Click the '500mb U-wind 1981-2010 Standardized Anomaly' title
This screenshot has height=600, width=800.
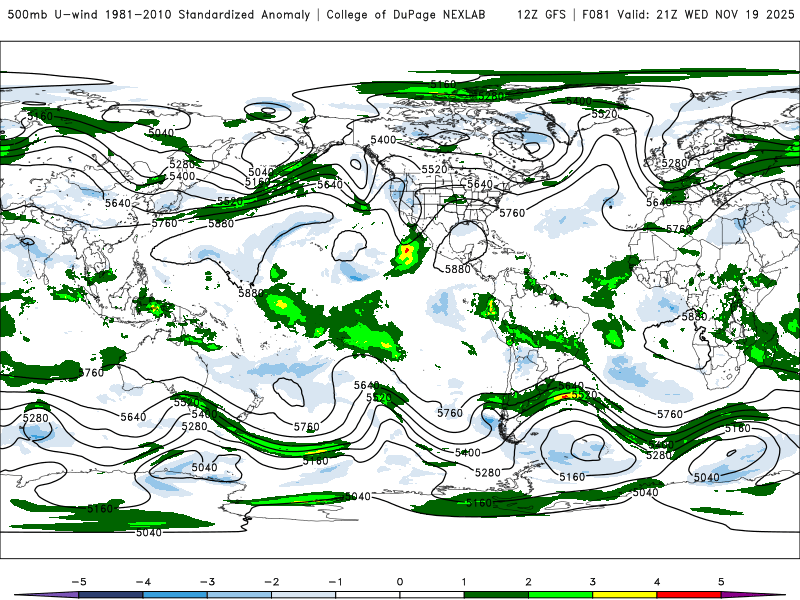[159, 14]
